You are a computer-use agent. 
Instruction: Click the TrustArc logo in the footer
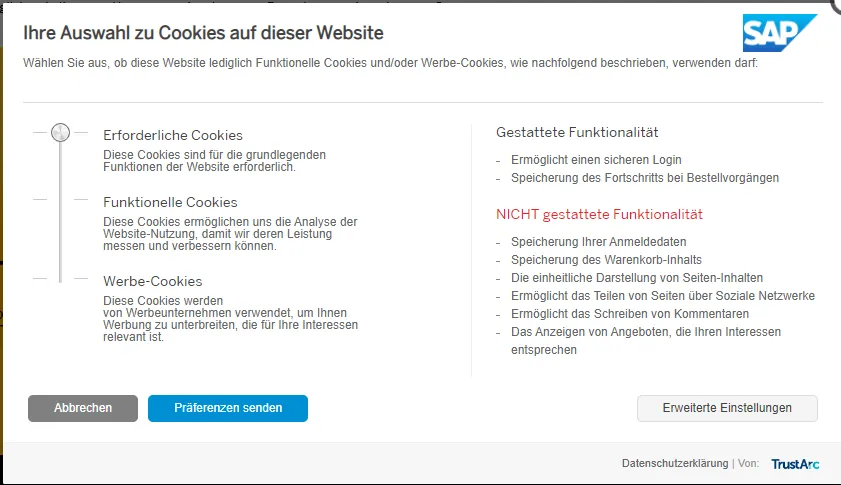794,464
